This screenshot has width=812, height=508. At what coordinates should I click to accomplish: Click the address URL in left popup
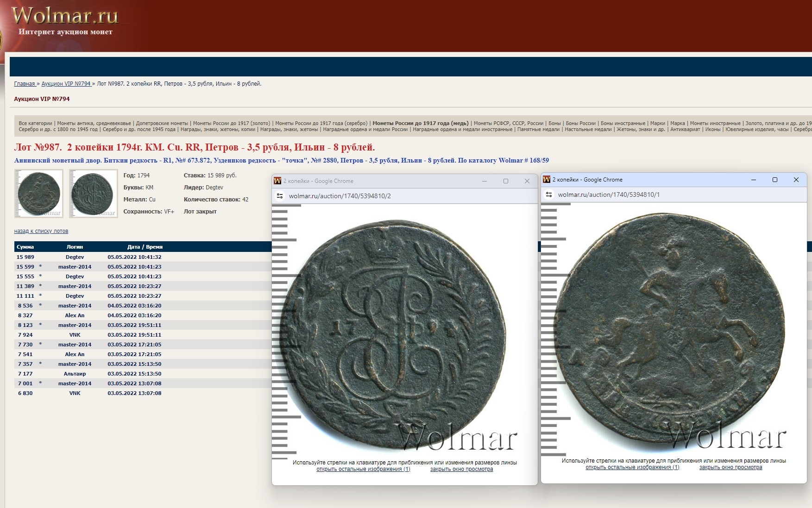click(x=340, y=196)
